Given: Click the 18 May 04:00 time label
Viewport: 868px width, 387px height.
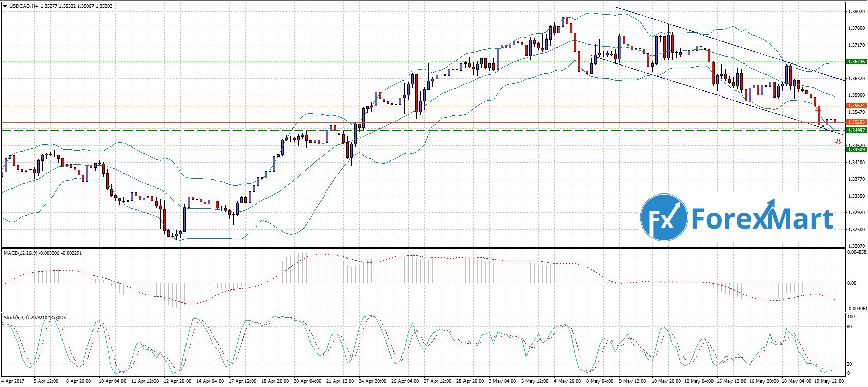Looking at the screenshot, I should [x=795, y=381].
